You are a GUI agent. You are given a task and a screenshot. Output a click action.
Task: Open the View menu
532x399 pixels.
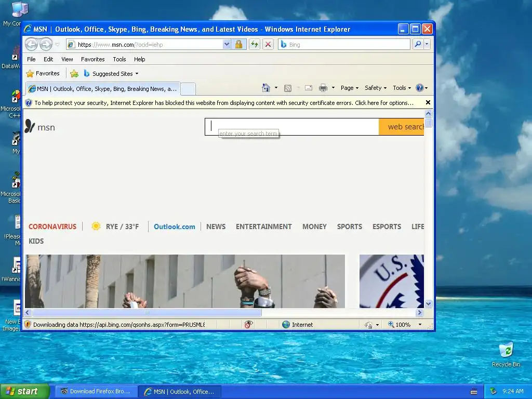[67, 59]
